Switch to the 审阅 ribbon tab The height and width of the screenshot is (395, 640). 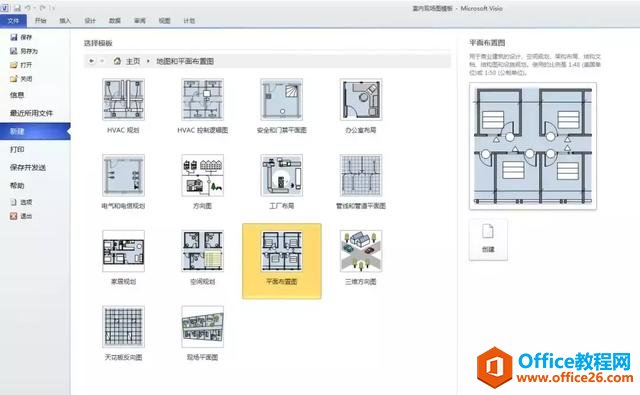[x=140, y=20]
